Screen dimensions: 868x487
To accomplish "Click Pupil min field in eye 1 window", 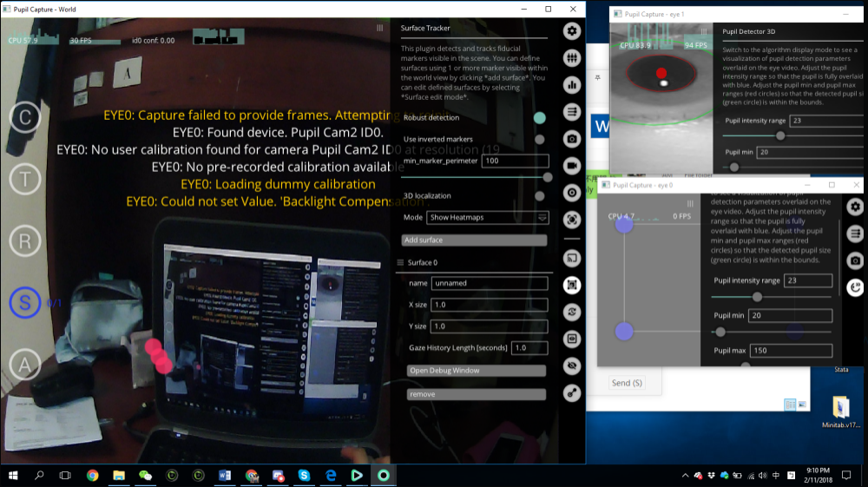I will pos(810,152).
